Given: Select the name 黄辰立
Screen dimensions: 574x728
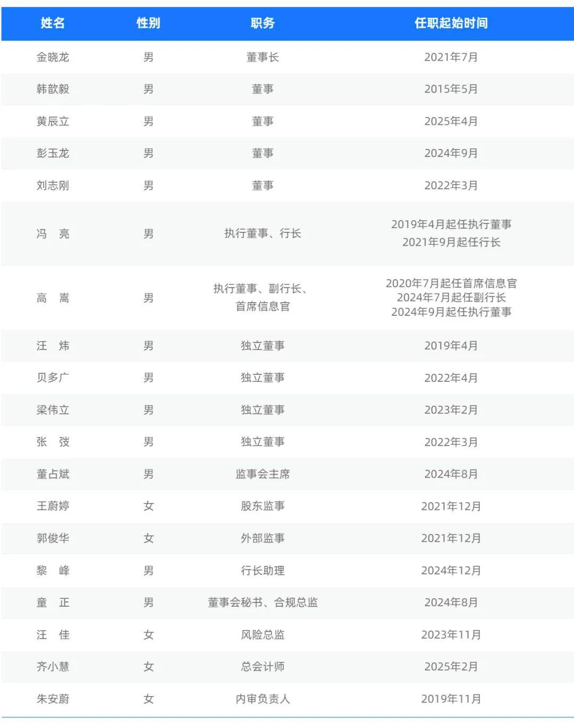Looking at the screenshot, I should (53, 121).
